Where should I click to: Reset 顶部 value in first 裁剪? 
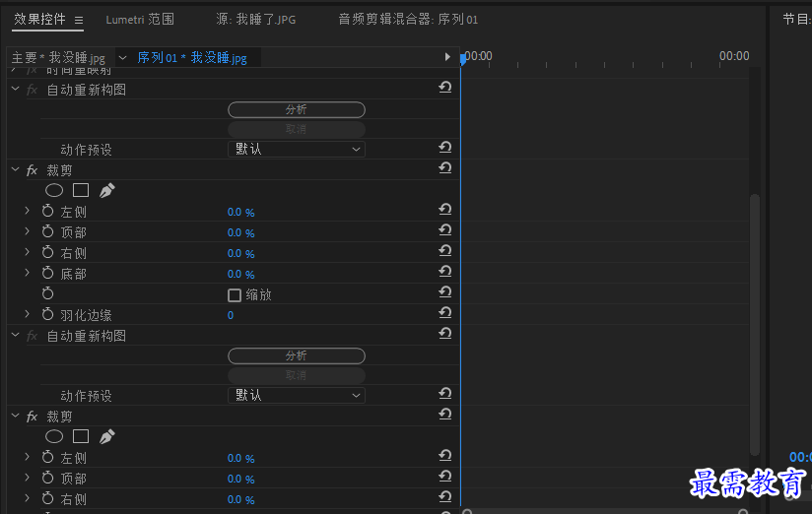444,230
